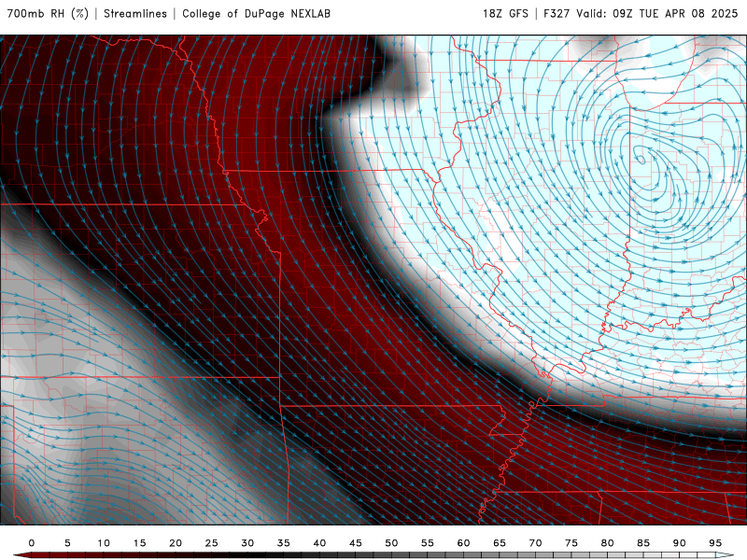The height and width of the screenshot is (560, 747).
Task: Click the colorbar label '80'
Action: tap(608, 543)
